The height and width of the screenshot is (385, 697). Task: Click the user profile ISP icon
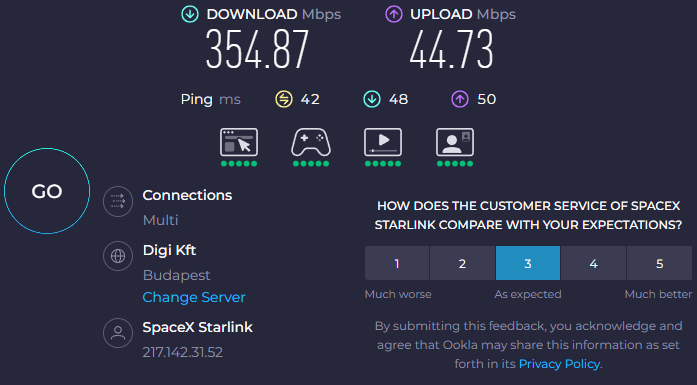[118, 333]
